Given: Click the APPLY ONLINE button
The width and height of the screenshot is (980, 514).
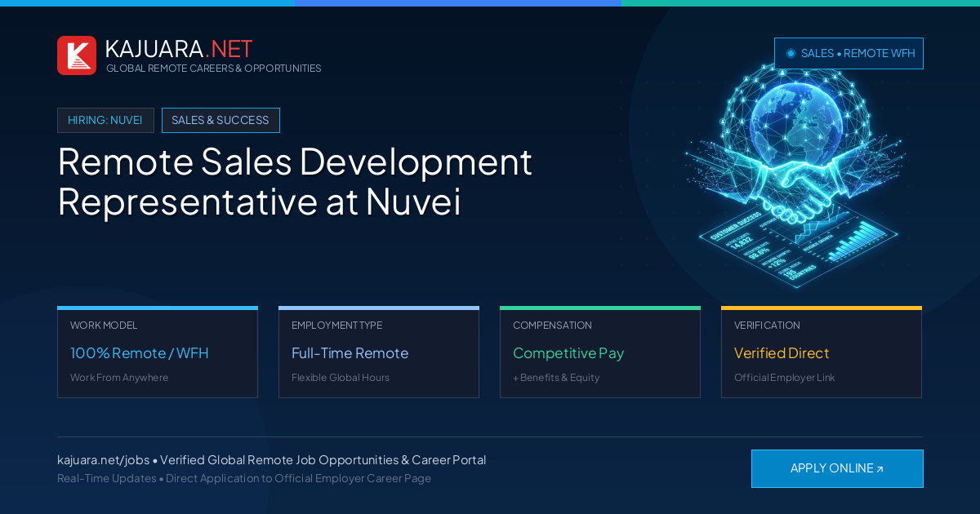Looking at the screenshot, I should pos(837,468).
